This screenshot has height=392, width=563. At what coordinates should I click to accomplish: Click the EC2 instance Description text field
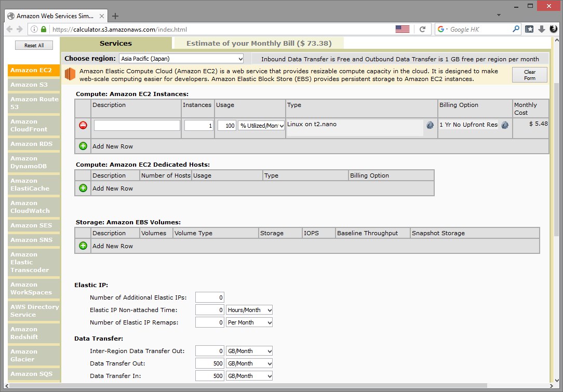[137, 126]
